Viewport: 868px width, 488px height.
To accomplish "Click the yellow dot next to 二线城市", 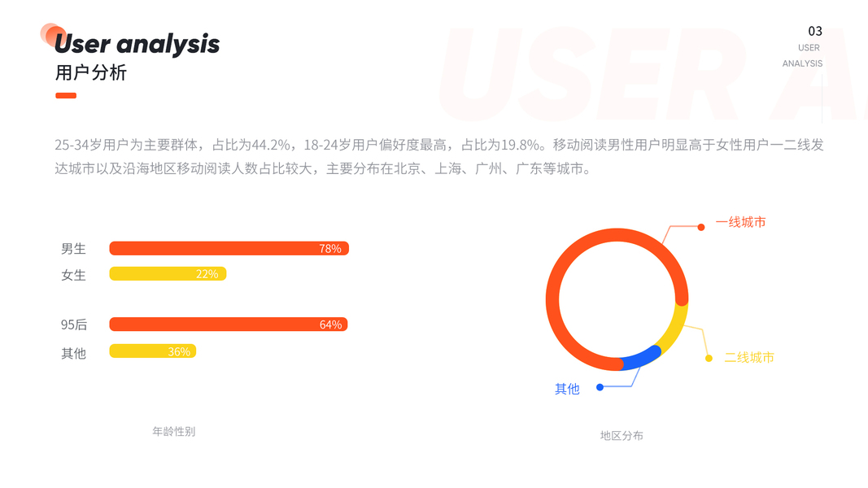I will (x=709, y=358).
